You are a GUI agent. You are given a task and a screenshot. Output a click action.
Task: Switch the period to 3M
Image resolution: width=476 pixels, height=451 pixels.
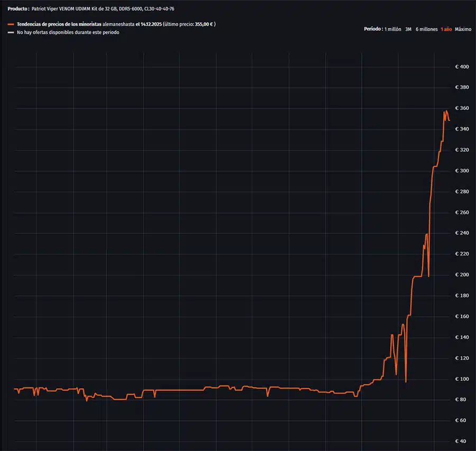[x=408, y=29]
